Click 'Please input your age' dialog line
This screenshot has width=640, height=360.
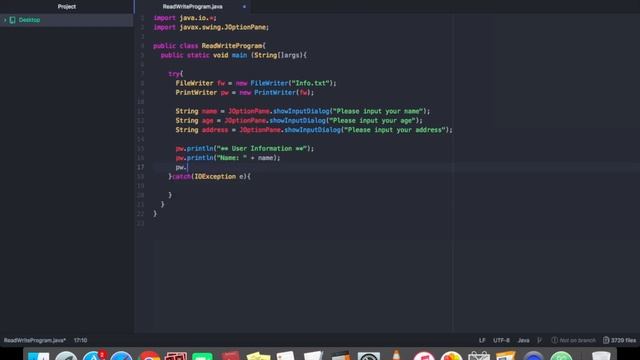point(299,121)
